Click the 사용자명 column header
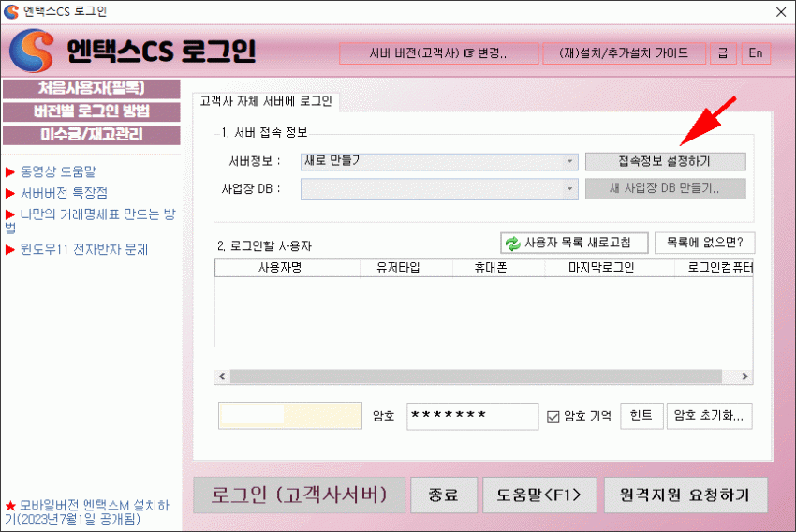Screen dimensions: 796x532 (287, 268)
